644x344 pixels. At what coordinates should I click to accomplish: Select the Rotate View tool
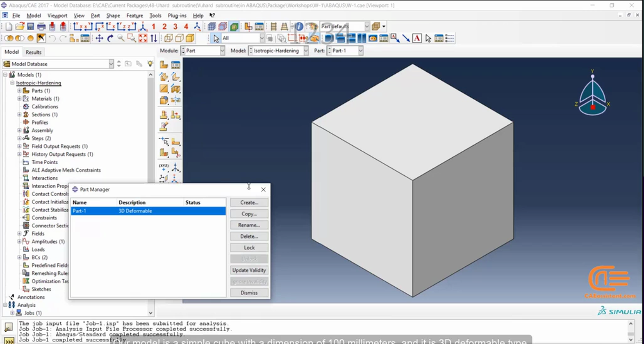(110, 38)
